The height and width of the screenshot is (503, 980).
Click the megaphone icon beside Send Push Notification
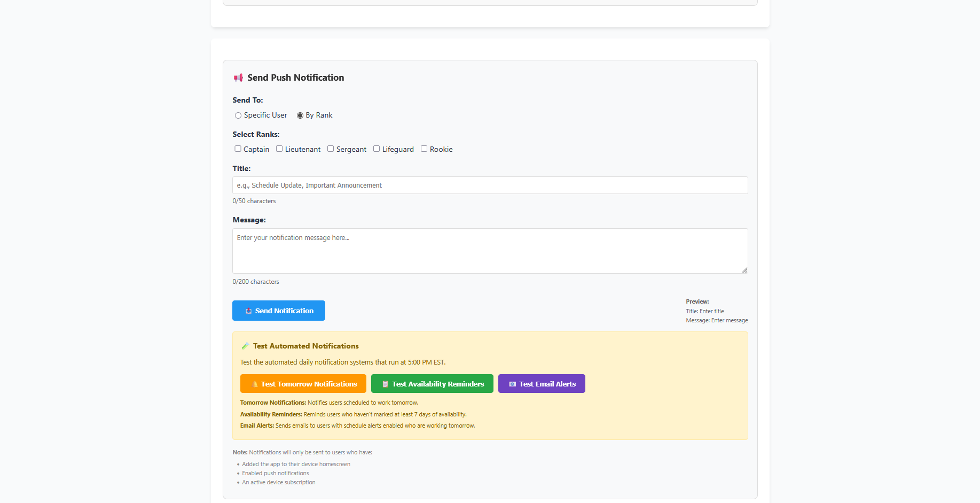click(x=238, y=78)
